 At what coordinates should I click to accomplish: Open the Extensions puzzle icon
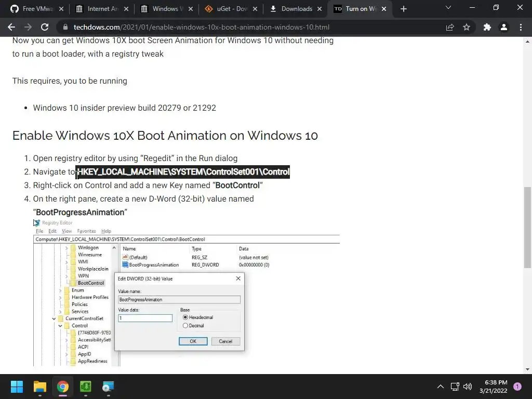click(x=487, y=27)
